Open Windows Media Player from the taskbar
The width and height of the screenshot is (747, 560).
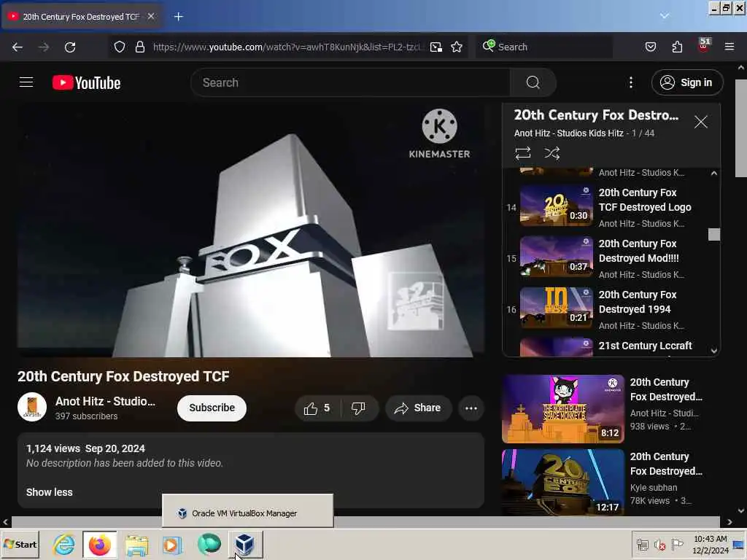172,545
